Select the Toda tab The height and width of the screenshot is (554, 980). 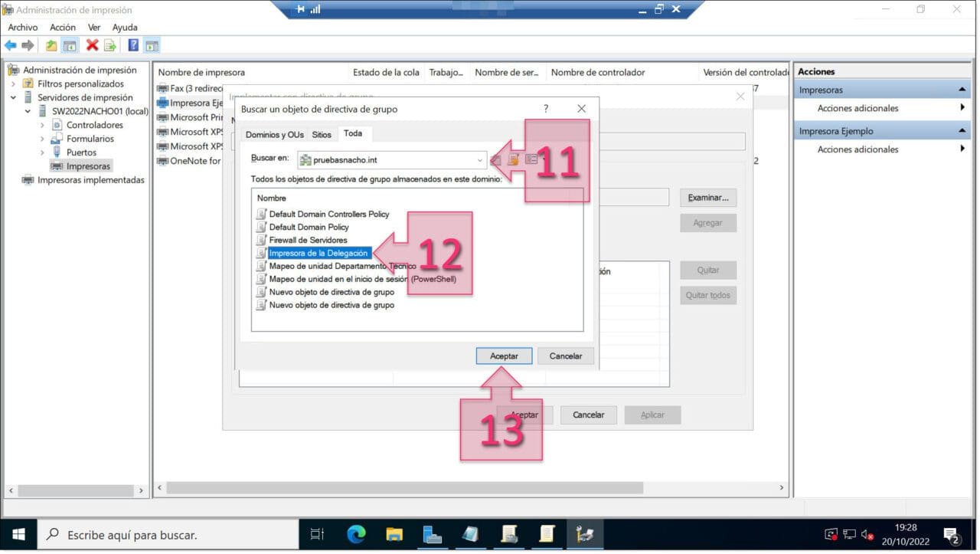353,133
